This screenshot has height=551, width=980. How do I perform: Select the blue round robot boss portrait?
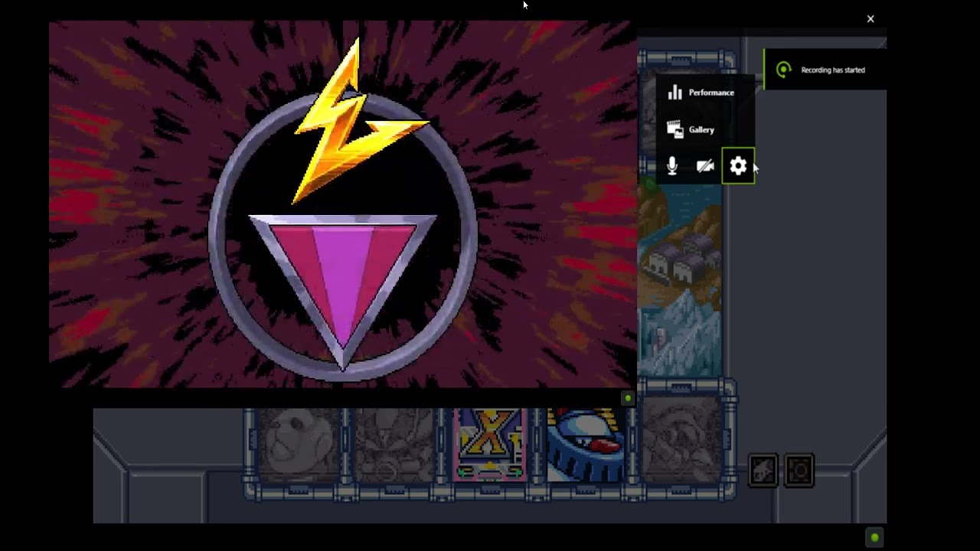(x=586, y=445)
